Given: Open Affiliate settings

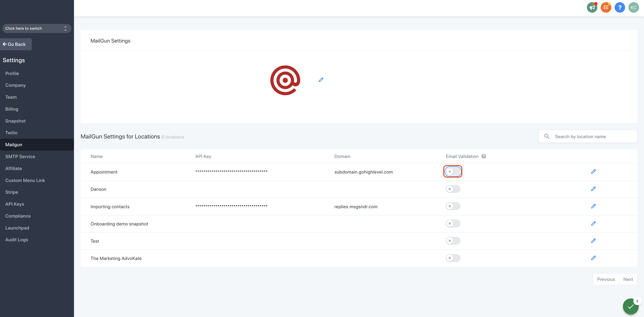Looking at the screenshot, I should 14,168.
